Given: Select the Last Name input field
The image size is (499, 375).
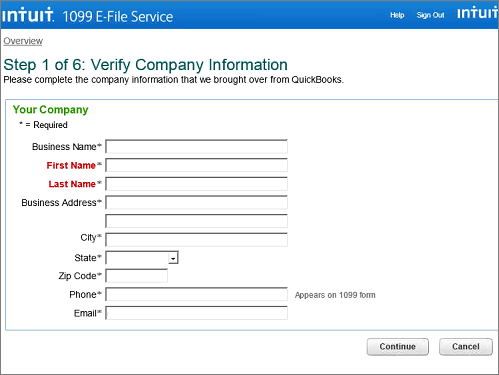Looking at the screenshot, I should [x=196, y=184].
